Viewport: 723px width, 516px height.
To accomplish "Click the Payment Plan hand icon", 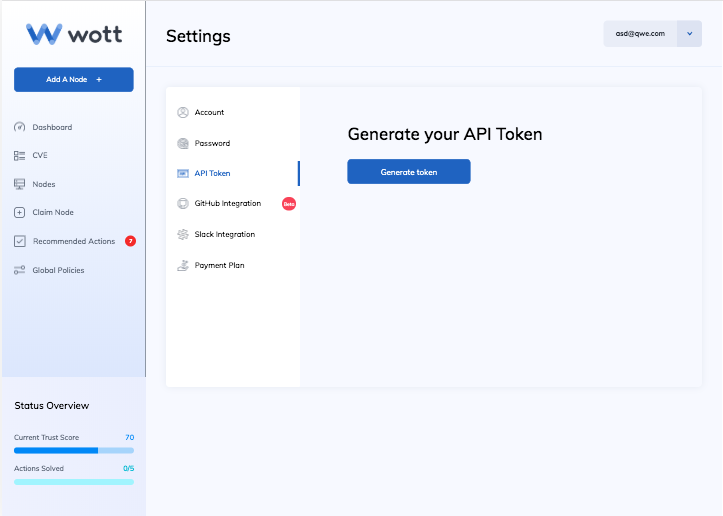I will click(182, 265).
